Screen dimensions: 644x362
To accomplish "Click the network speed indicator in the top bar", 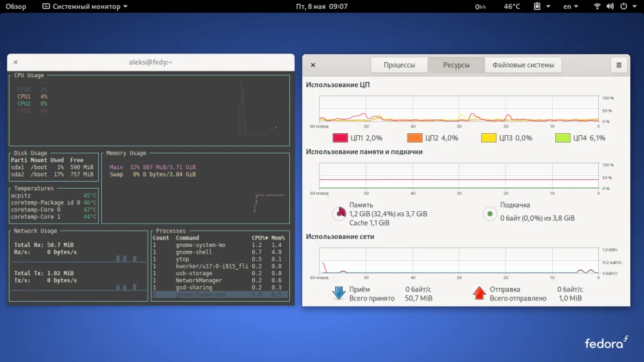I will (480, 6).
